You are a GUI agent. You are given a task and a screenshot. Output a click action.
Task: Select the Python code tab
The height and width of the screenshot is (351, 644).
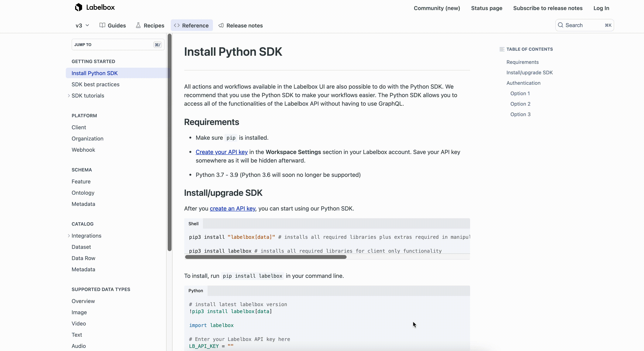(196, 291)
